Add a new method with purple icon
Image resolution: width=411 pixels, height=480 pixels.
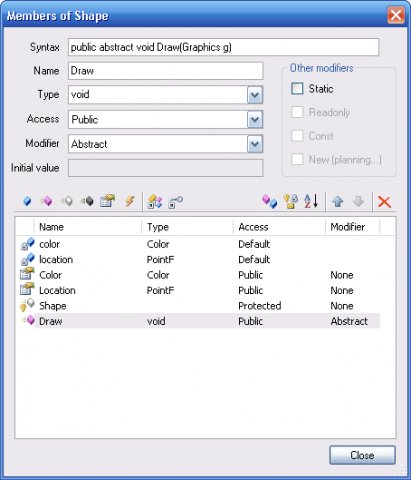click(x=47, y=201)
